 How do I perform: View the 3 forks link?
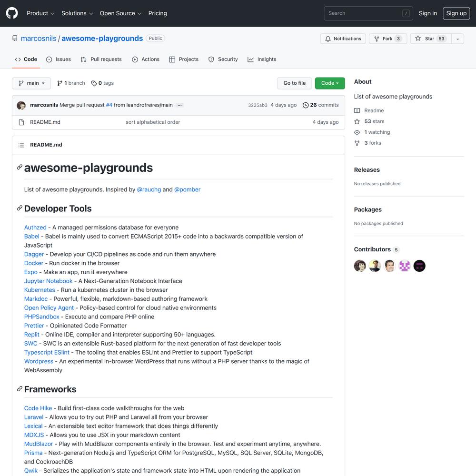[x=367, y=143]
